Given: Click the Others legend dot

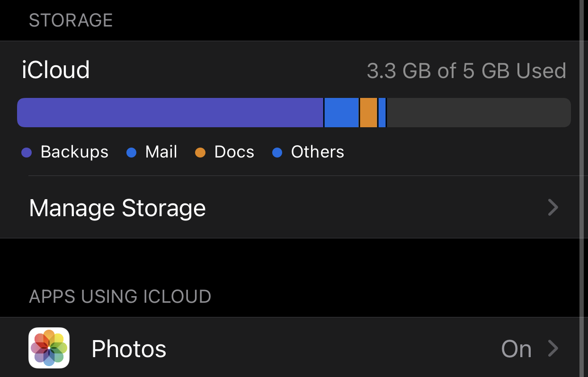Looking at the screenshot, I should [x=278, y=152].
